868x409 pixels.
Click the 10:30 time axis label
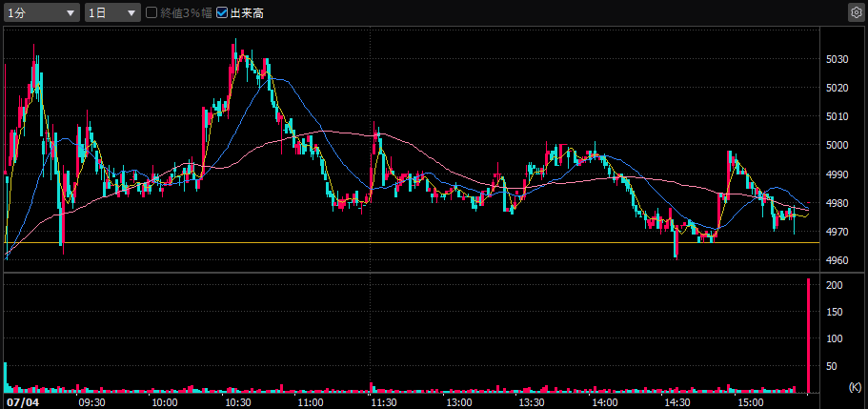[238, 401]
